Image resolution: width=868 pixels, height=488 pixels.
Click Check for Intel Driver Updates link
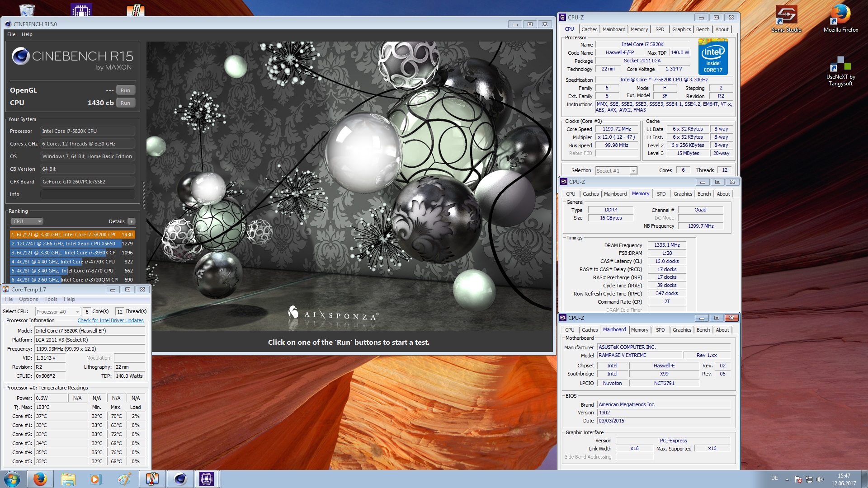click(x=110, y=320)
